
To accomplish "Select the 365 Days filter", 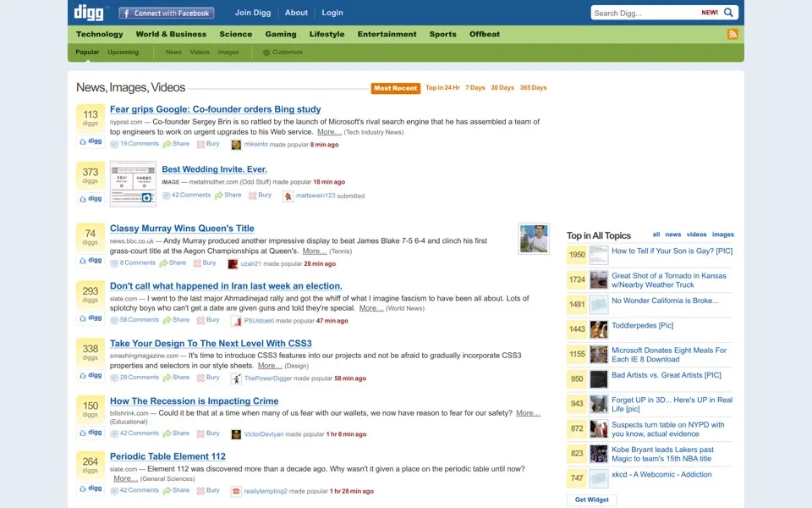I will [534, 88].
